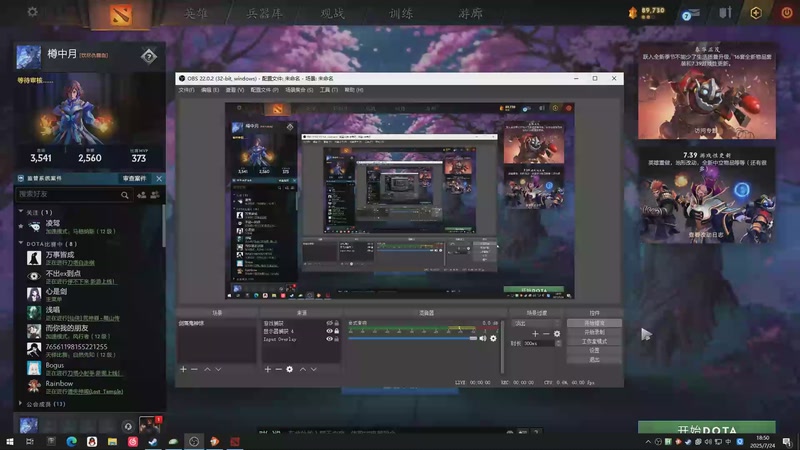The image size is (800, 450).
Task: Open OBS 帮助(H) menu
Action: pyautogui.click(x=354, y=90)
